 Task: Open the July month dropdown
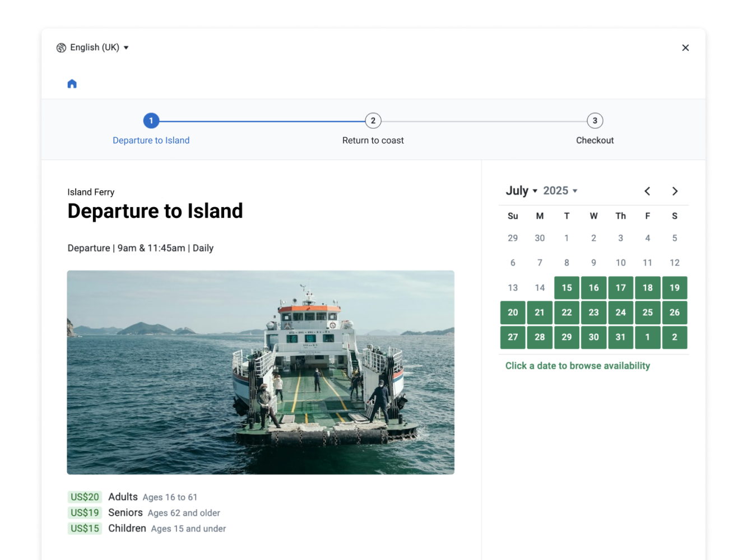[x=521, y=191]
